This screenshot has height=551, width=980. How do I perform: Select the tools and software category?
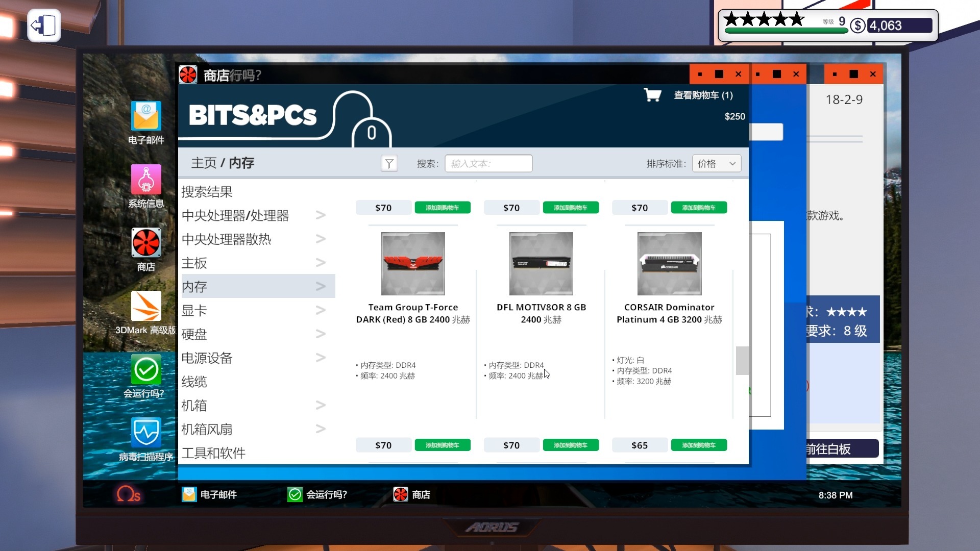click(x=213, y=453)
